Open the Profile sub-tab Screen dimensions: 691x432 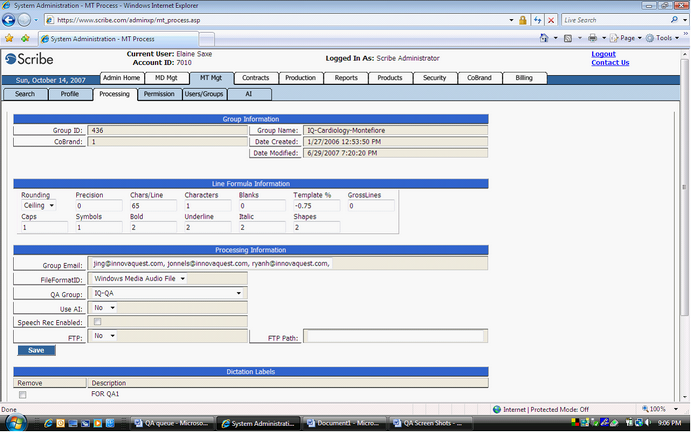[x=70, y=94]
